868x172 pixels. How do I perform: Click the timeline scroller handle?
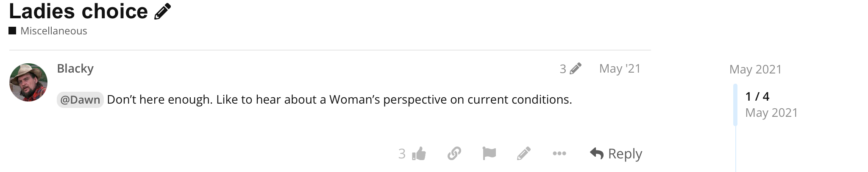coord(735,104)
